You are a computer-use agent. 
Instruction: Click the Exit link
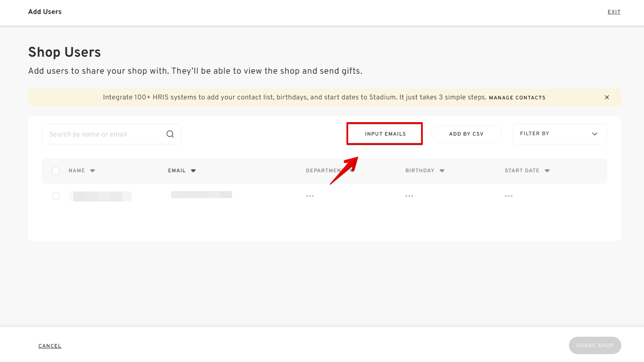614,12
